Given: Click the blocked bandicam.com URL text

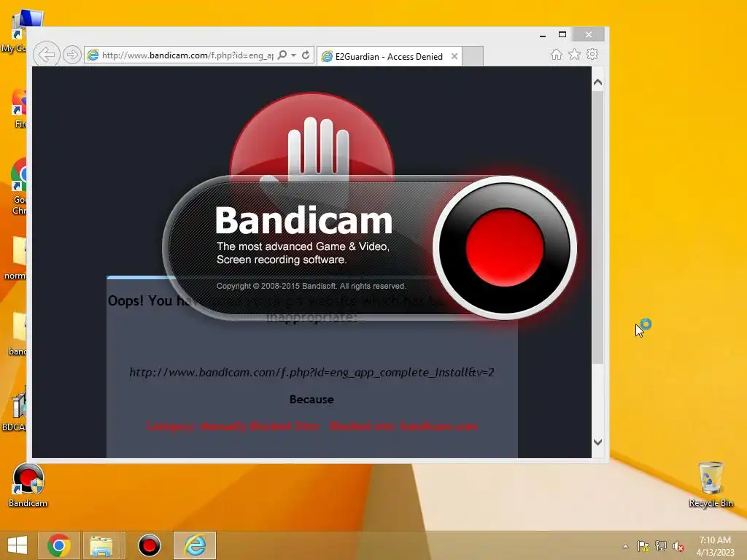Looking at the screenshot, I should click(x=311, y=373).
